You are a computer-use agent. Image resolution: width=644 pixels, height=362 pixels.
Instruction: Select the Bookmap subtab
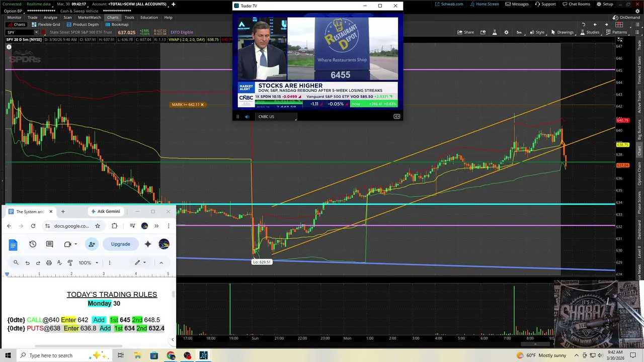(x=117, y=25)
